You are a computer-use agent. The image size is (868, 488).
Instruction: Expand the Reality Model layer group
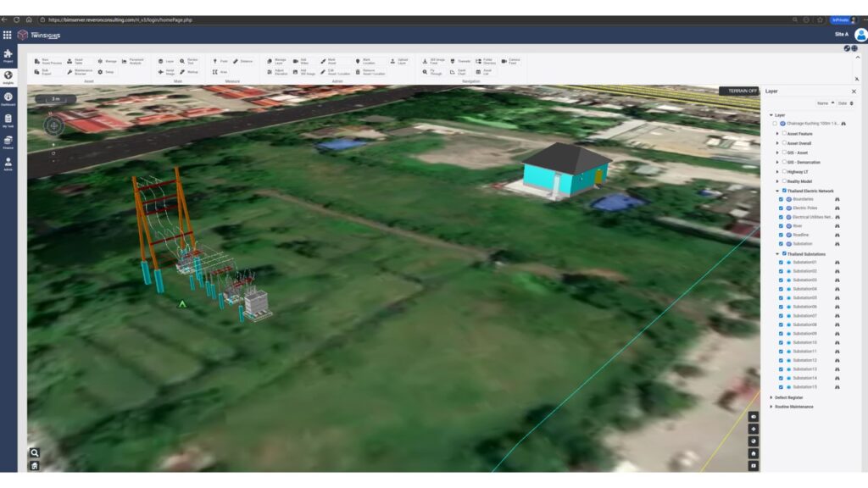coord(776,180)
